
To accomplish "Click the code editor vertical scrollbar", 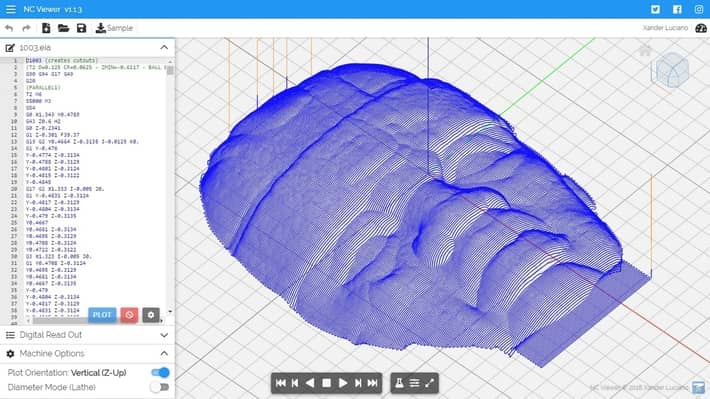I will pos(170,71).
